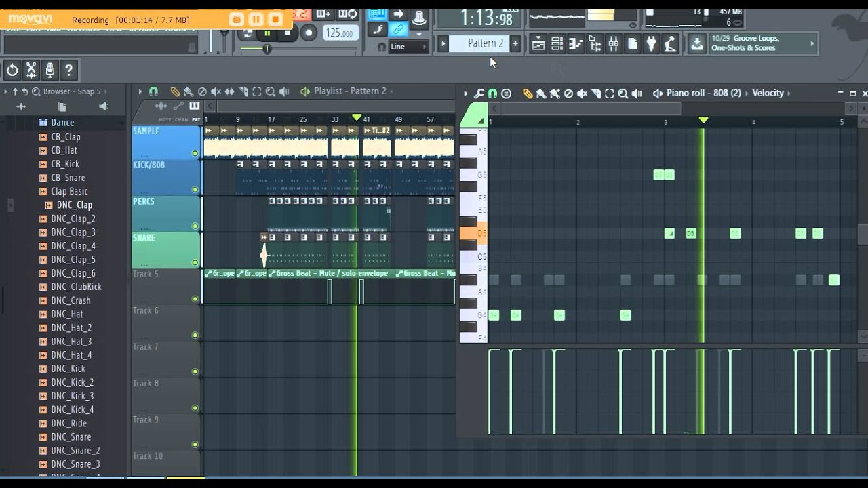Viewport: 868px width, 488px height.
Task: Mute the SAMPLE track green light
Action: tap(195, 154)
